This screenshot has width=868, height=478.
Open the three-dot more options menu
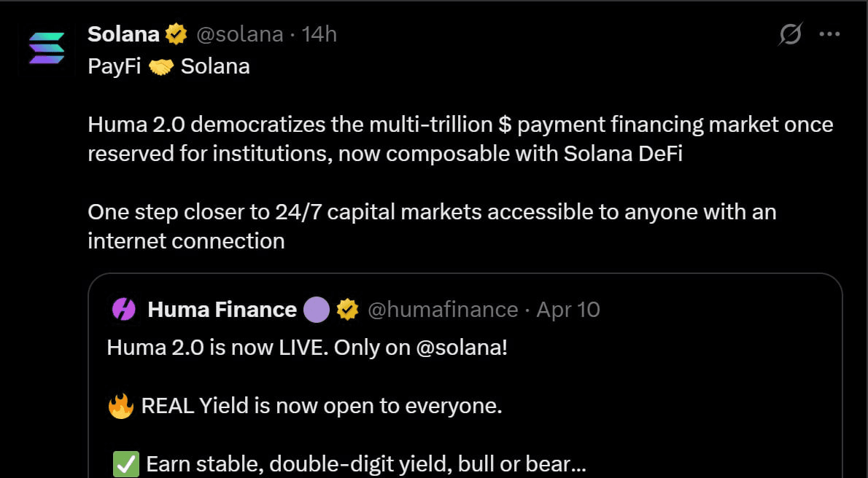click(x=830, y=34)
